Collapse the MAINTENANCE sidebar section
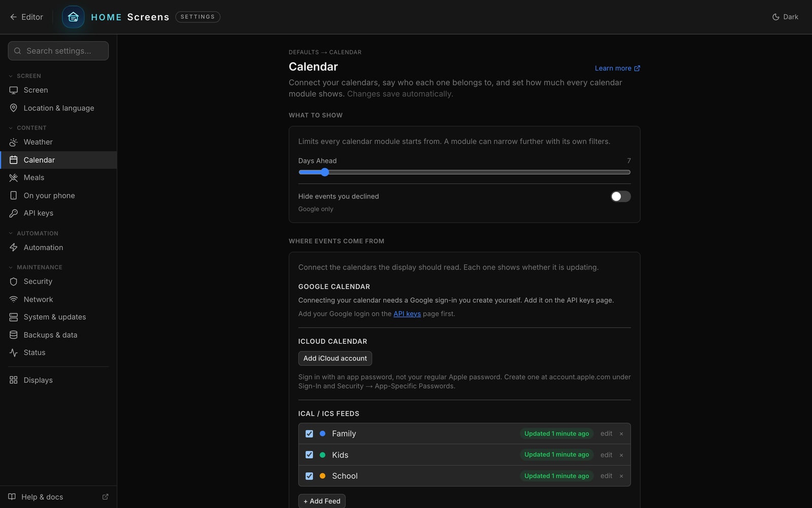Screen dimensions: 812x508 click(36, 267)
